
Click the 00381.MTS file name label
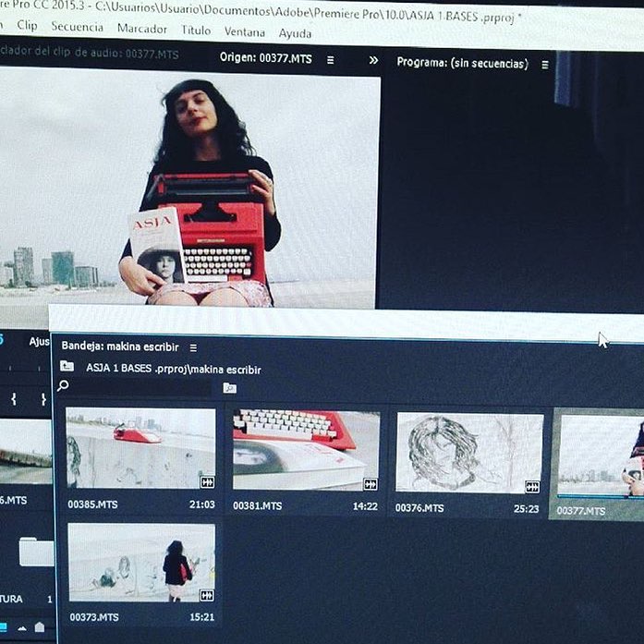click(x=258, y=506)
